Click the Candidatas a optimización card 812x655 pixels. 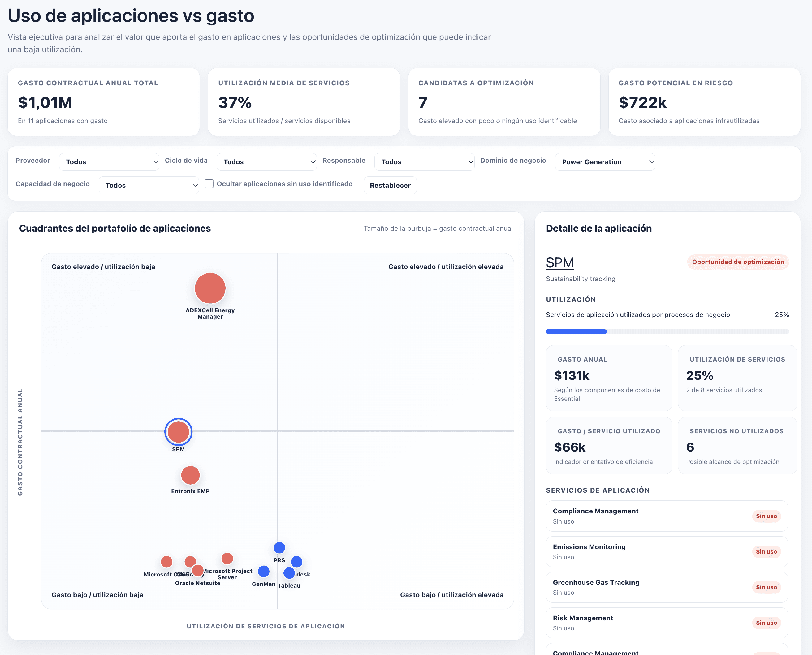pos(504,102)
